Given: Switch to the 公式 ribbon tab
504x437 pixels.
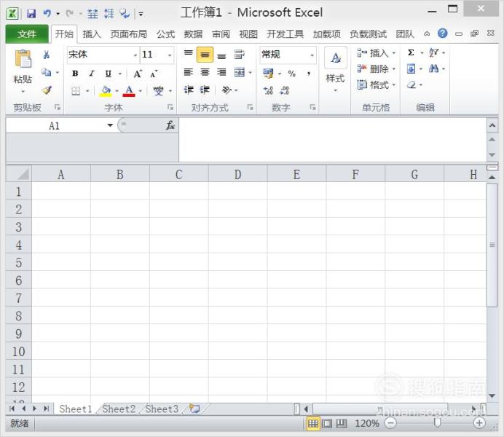Looking at the screenshot, I should pyautogui.click(x=165, y=34).
